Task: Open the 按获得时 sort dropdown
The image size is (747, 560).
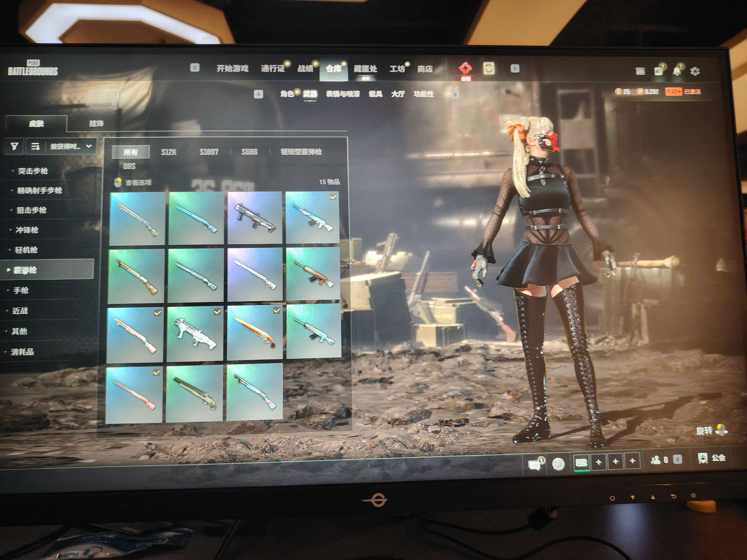Action: point(71,146)
